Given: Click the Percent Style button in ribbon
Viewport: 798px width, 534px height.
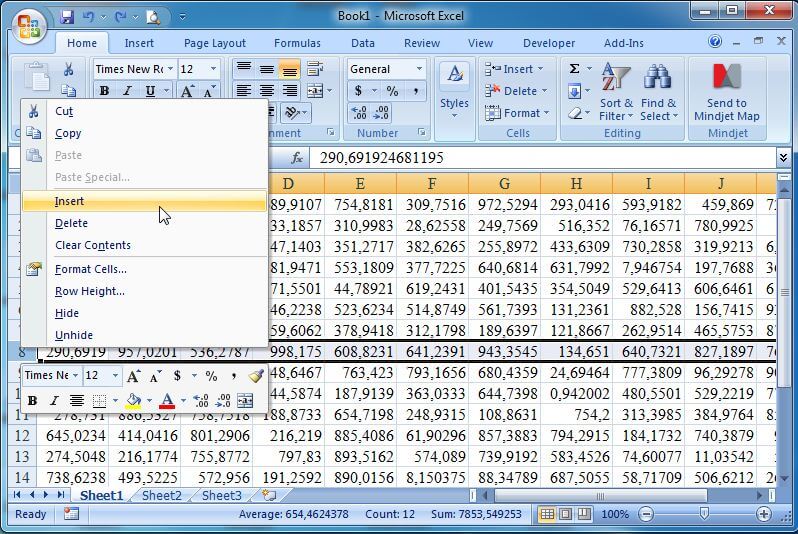Looking at the screenshot, I should pos(392,91).
